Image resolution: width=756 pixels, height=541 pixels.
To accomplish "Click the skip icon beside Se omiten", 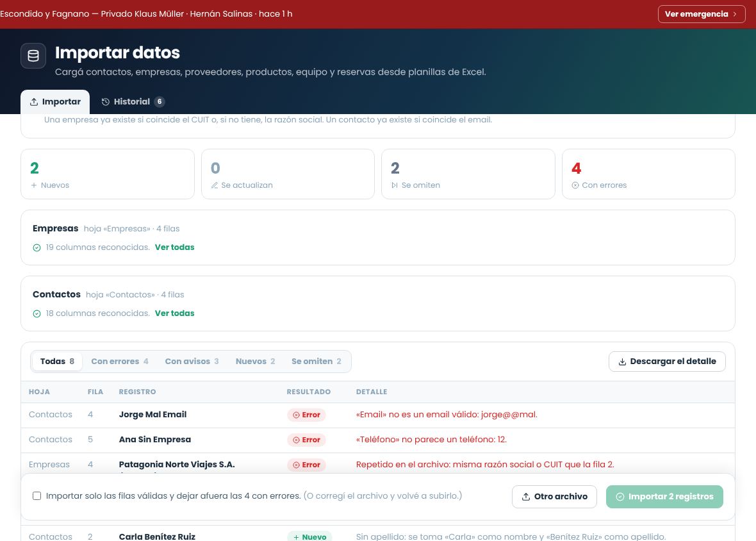I will pyautogui.click(x=395, y=185).
